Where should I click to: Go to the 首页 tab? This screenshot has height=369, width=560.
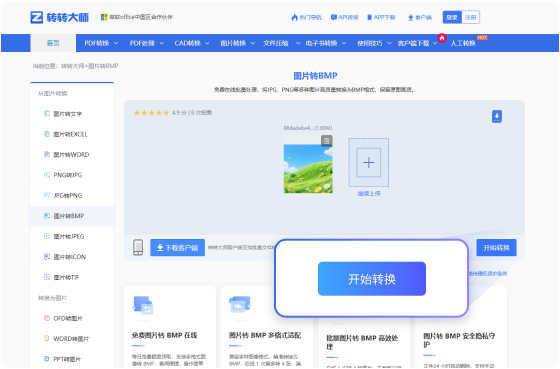pos(53,43)
